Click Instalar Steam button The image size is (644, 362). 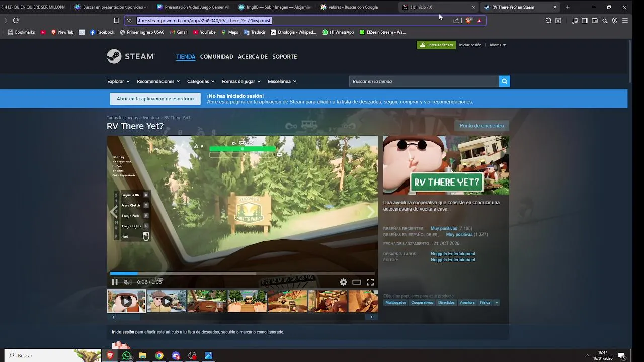pos(436,45)
